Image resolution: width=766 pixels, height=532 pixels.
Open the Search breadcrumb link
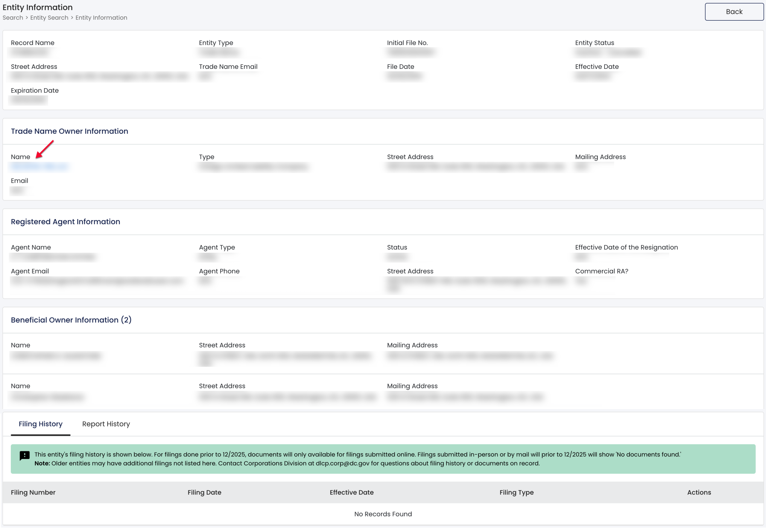click(13, 18)
